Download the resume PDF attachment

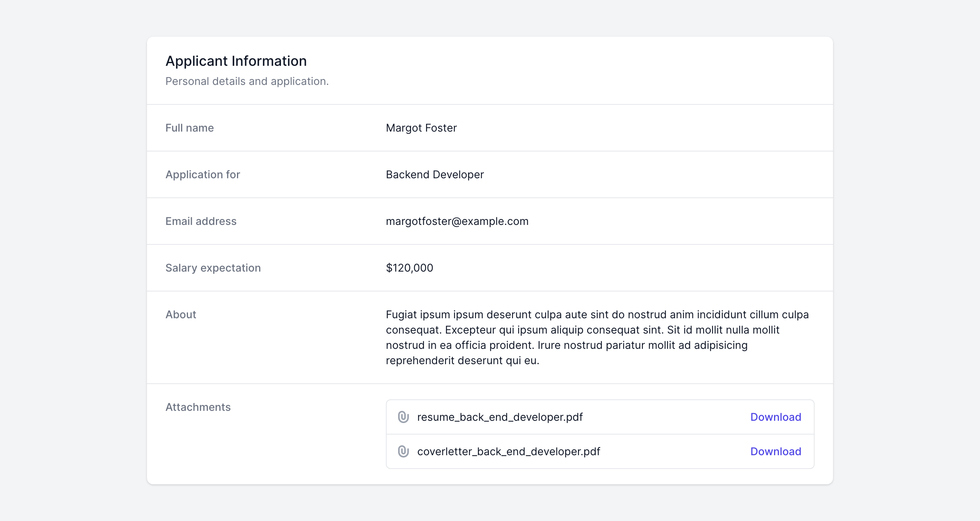click(x=776, y=417)
